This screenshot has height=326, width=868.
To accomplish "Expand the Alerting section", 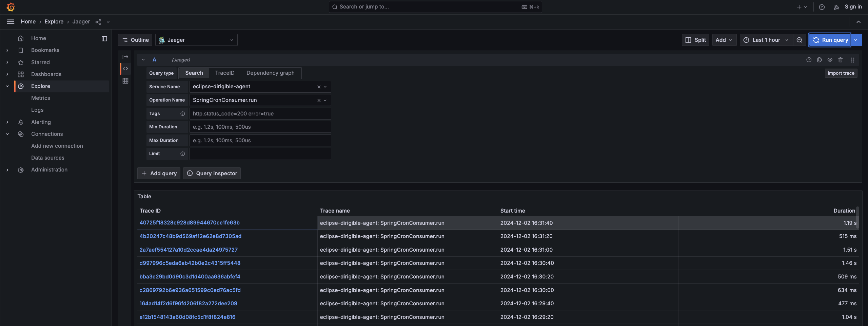I will coord(7,122).
